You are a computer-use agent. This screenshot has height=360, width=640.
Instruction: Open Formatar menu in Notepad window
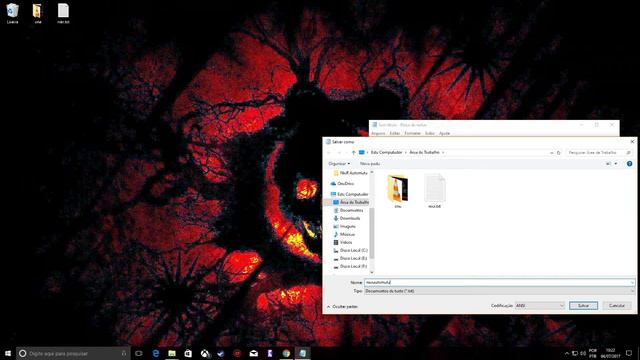click(x=412, y=133)
